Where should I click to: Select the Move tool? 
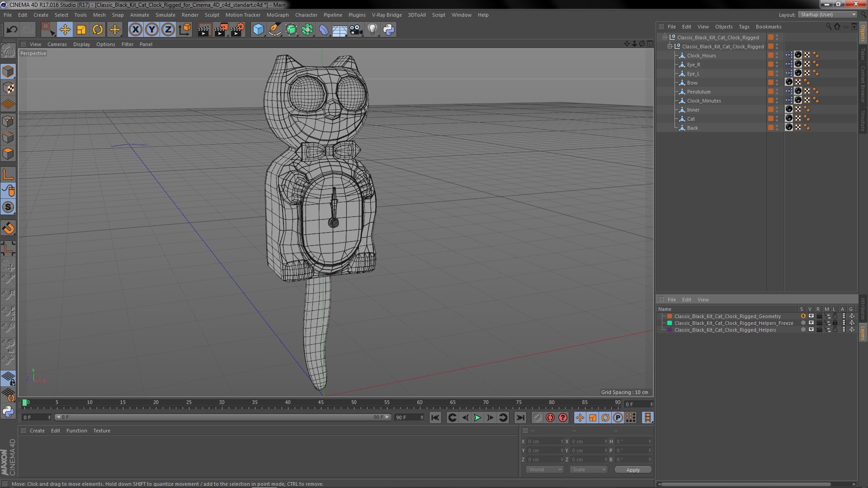click(65, 30)
